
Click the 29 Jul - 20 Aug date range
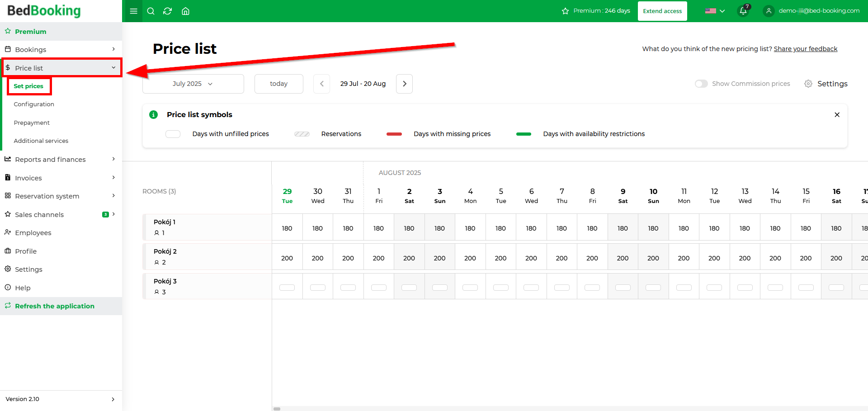tap(363, 84)
